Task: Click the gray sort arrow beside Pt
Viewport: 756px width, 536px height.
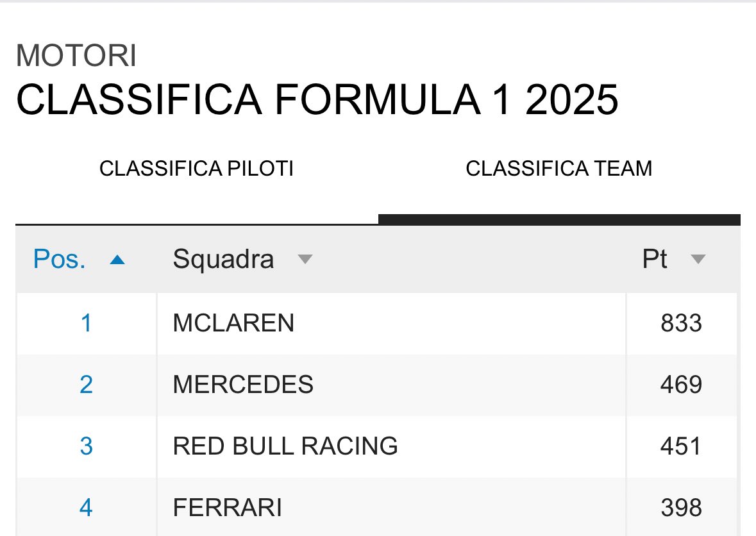Action: coord(698,259)
